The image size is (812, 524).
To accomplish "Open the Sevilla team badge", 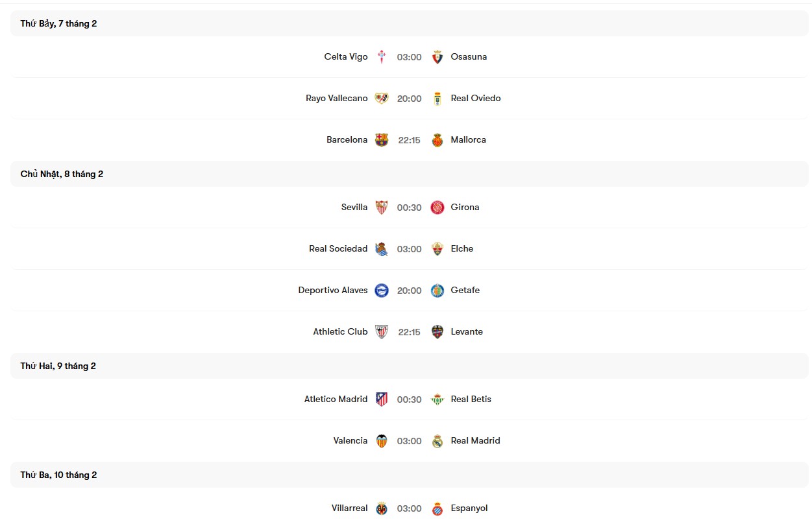I will pyautogui.click(x=382, y=207).
